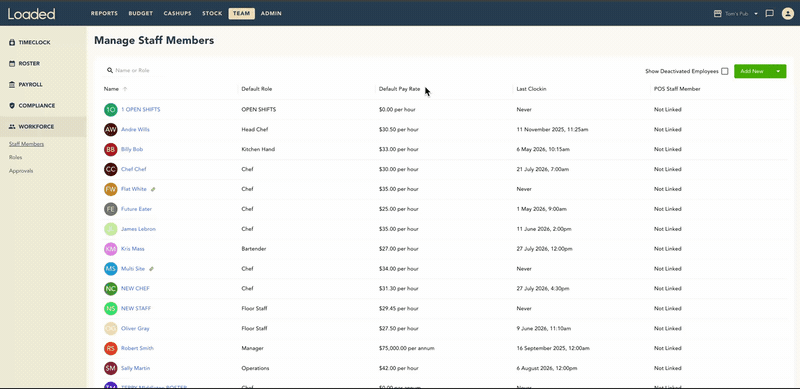Open the Staff Members sidebar link
Screen dimensions: 800x389
(x=26, y=144)
